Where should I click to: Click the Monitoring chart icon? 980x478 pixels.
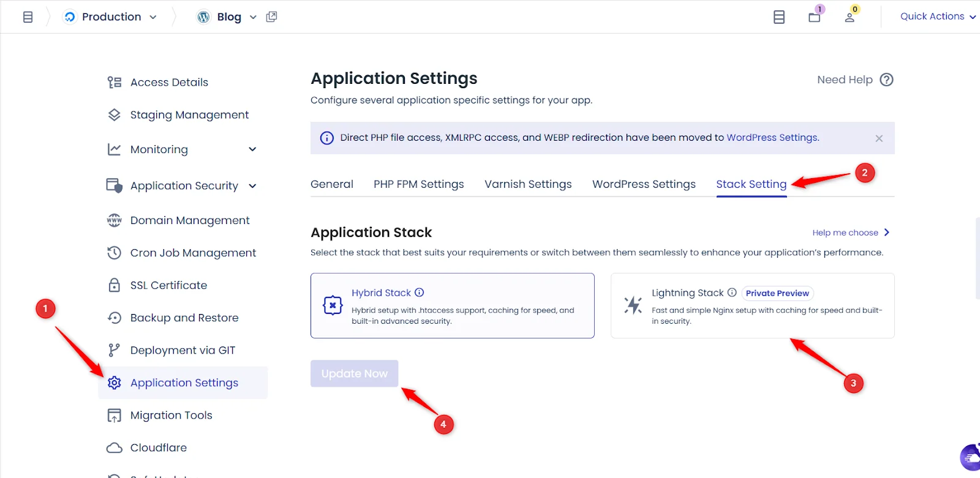pos(115,149)
